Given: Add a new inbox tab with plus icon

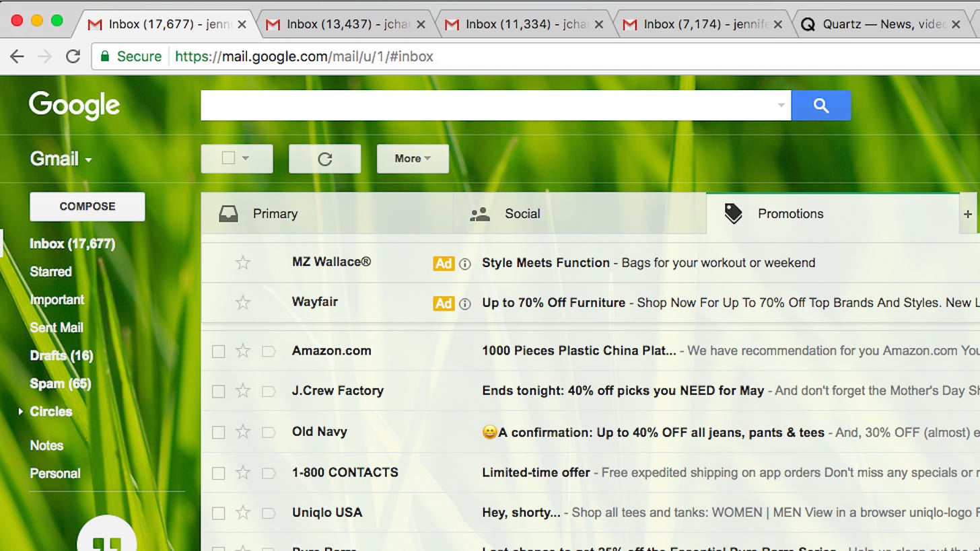Looking at the screenshot, I should [x=967, y=214].
